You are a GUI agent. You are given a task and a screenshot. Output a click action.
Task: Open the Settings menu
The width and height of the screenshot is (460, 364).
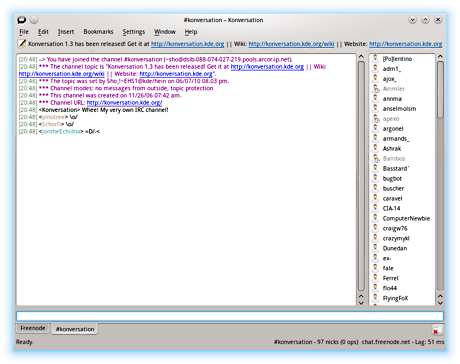(x=134, y=32)
